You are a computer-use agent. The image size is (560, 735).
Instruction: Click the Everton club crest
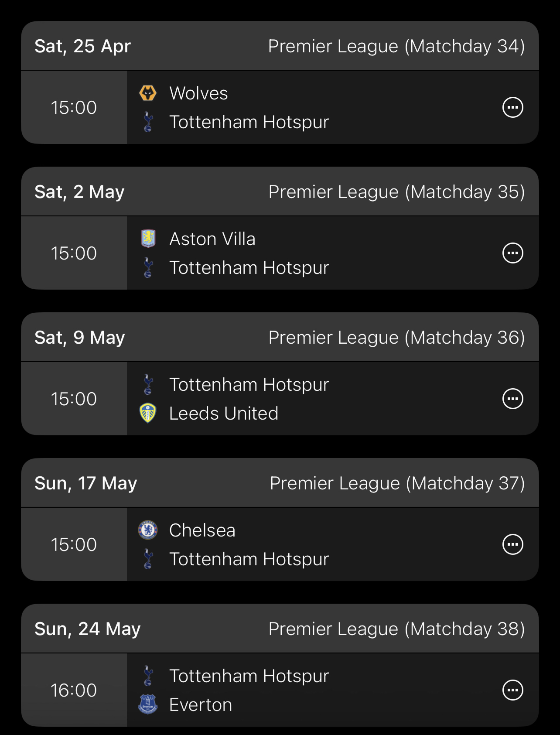pyautogui.click(x=148, y=704)
